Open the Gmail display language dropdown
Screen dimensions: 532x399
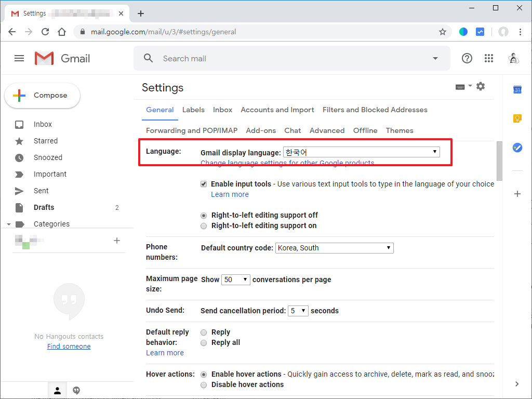coord(362,152)
